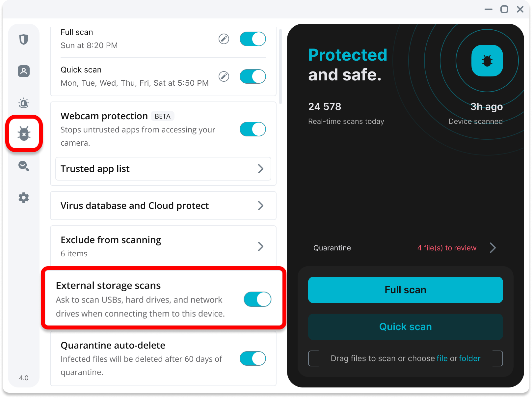
Task: Edit the Full scan schedule
Action: point(224,39)
